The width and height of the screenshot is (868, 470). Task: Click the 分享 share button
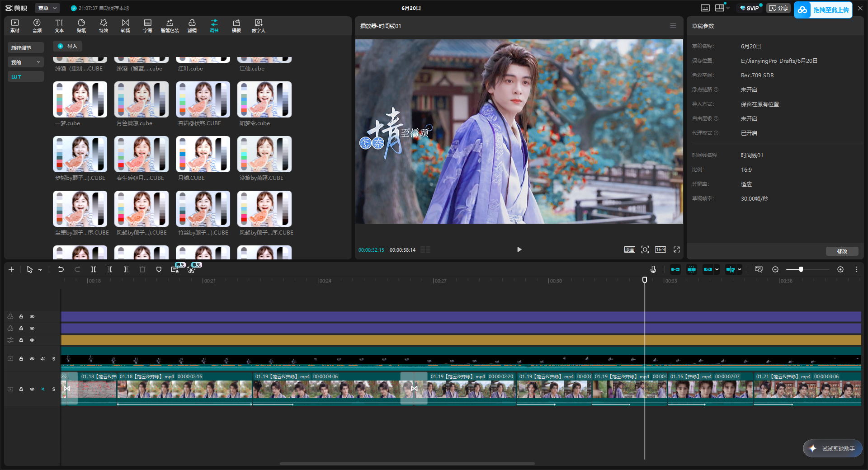click(x=778, y=8)
